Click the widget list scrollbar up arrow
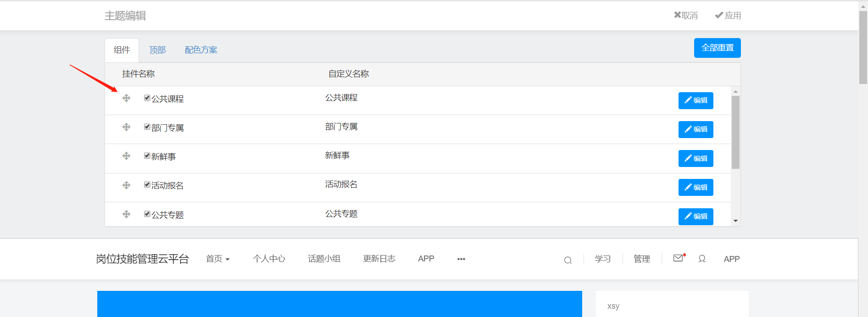 tap(736, 92)
